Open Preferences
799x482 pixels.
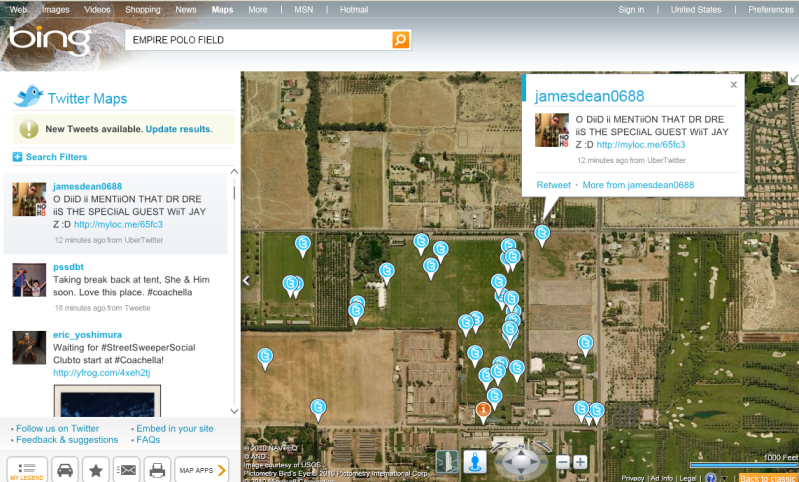pos(770,9)
